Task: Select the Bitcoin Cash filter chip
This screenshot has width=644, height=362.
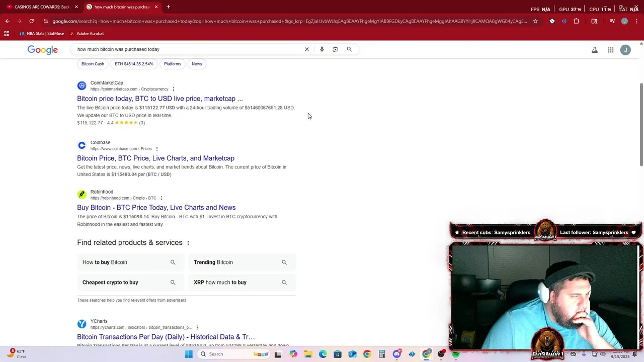Action: click(93, 64)
